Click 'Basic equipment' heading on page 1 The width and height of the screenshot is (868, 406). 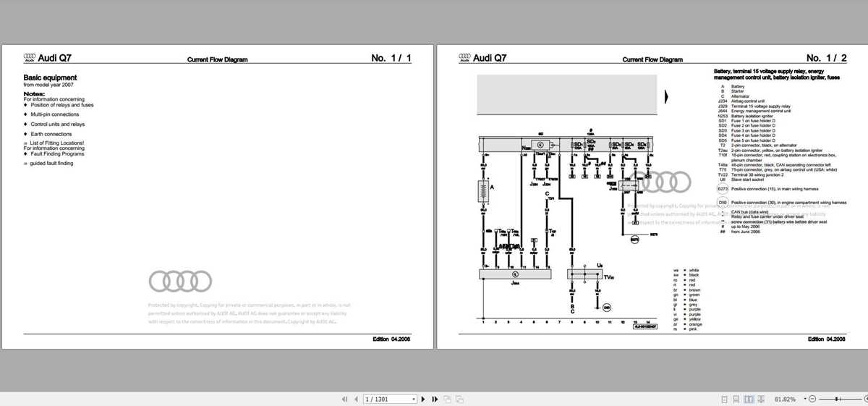pyautogui.click(x=50, y=77)
